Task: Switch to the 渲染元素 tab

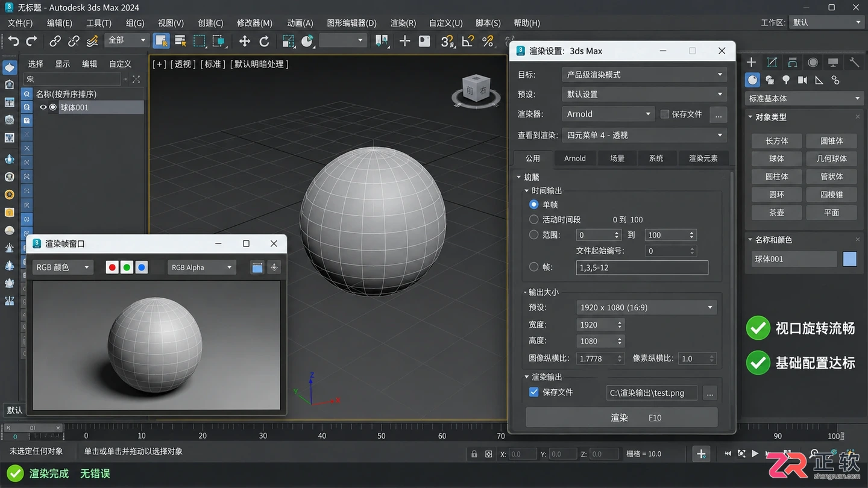Action: (x=703, y=158)
